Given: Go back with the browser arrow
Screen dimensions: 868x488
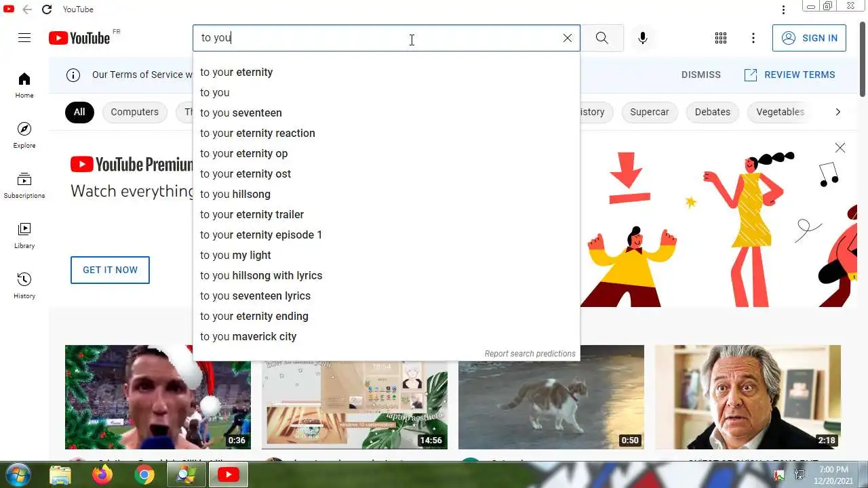Looking at the screenshot, I should (x=27, y=9).
